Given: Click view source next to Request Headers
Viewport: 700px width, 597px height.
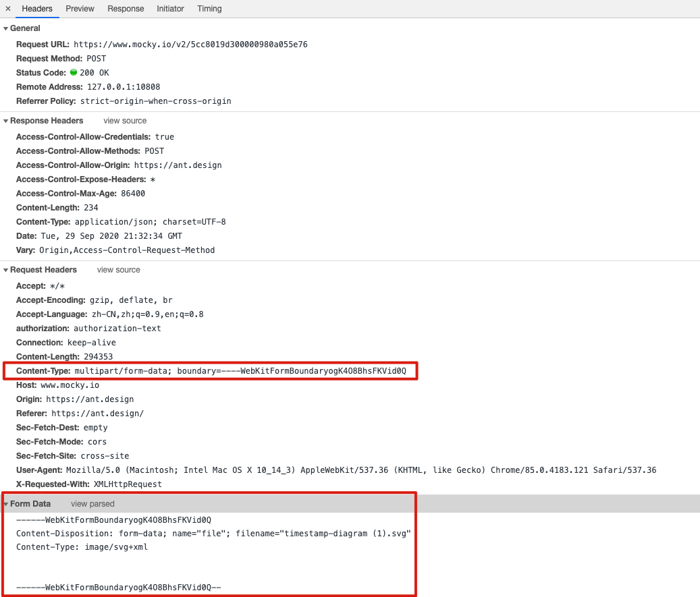Looking at the screenshot, I should [119, 270].
